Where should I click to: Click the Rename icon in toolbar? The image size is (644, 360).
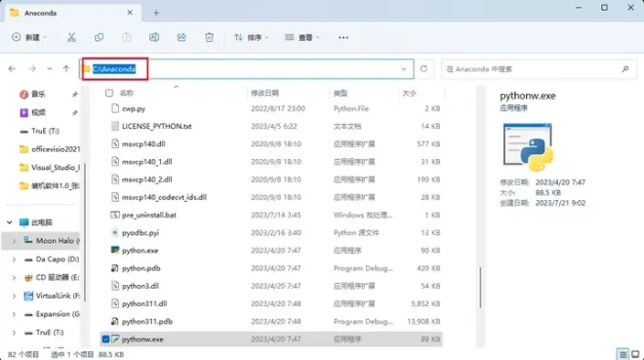(154, 37)
